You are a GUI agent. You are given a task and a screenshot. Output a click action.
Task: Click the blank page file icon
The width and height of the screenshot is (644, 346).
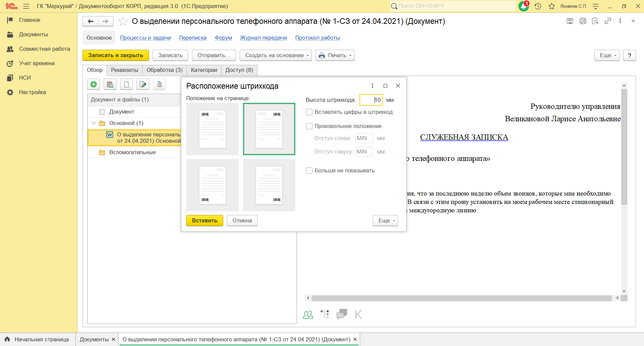127,84
